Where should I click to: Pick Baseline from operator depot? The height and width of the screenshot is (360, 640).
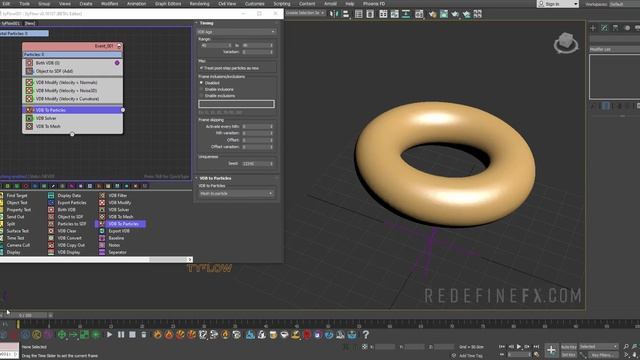coord(112,238)
